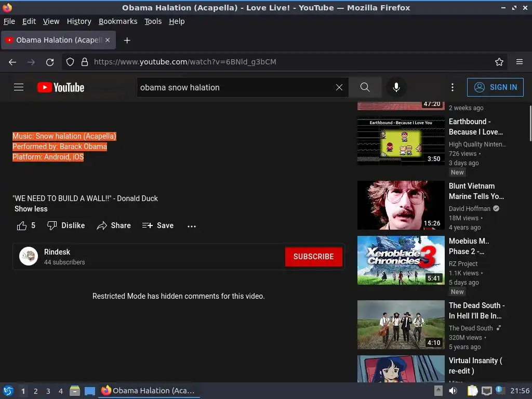Open the Tools menu

(153, 21)
